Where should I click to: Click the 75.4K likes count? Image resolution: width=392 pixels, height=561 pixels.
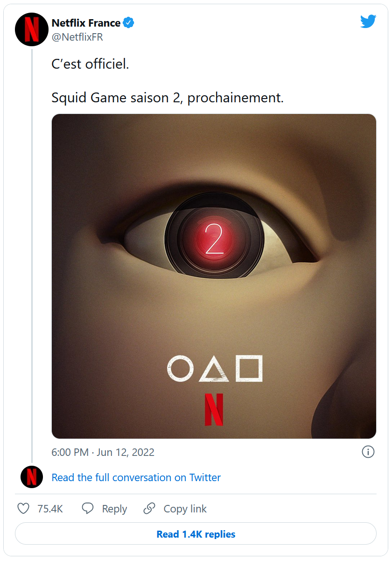tap(50, 509)
